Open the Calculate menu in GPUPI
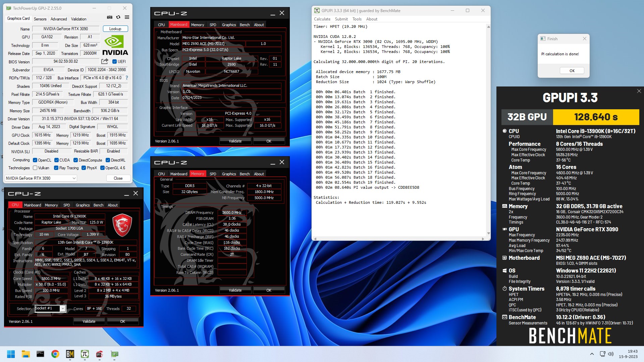644x362 pixels. (x=322, y=19)
